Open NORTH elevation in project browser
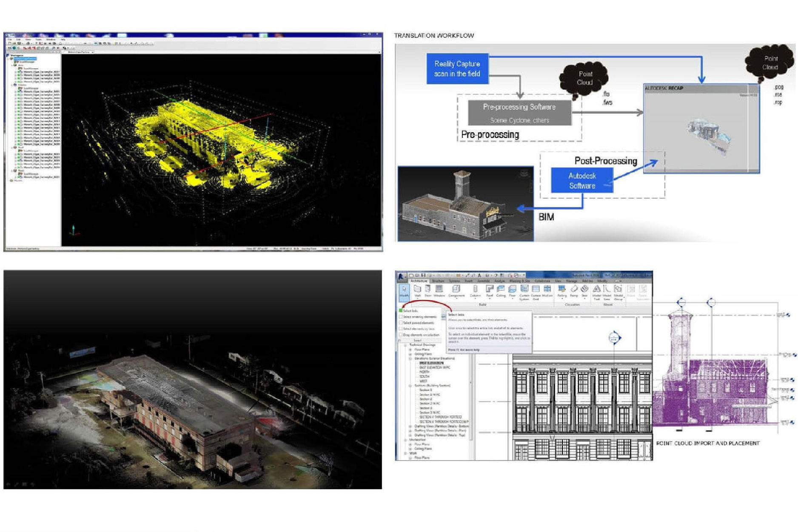The height and width of the screenshot is (532, 798). click(425, 372)
